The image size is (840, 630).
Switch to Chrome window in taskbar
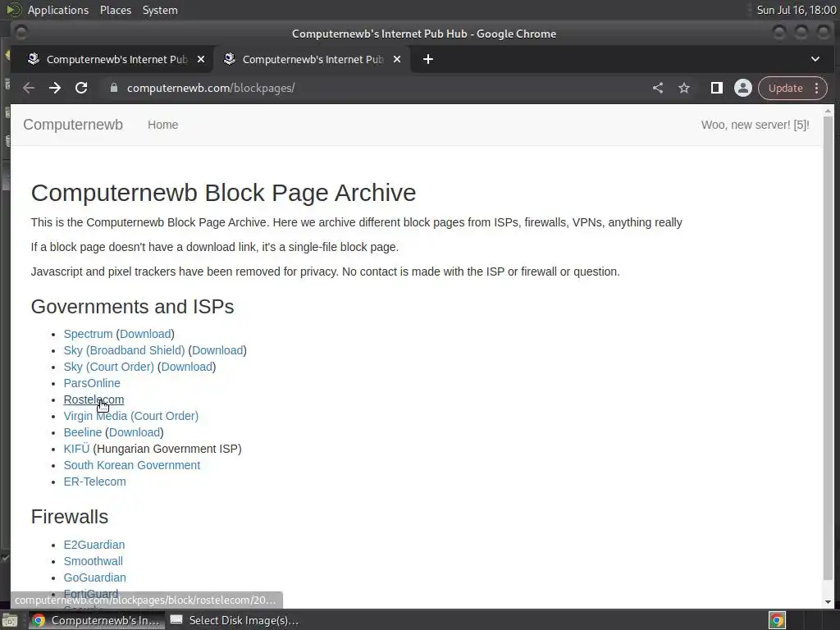[95, 620]
